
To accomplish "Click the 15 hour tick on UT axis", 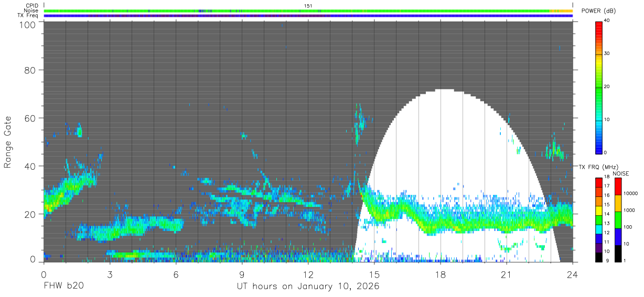I will (374, 274).
